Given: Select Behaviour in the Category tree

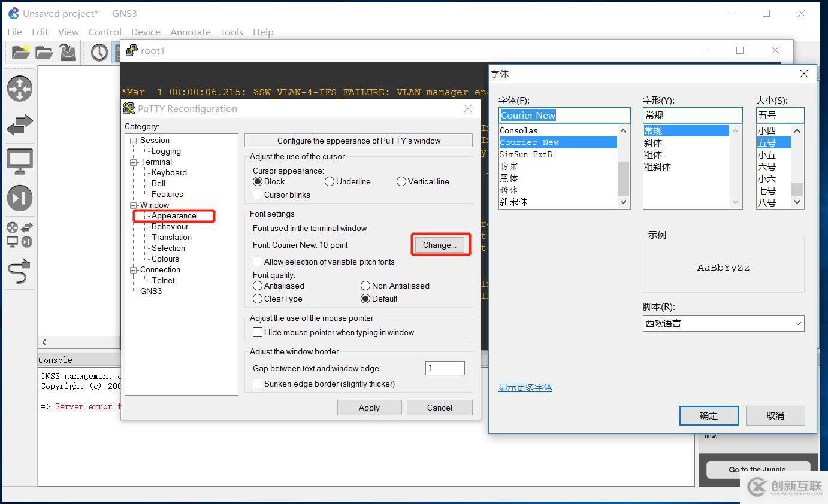Looking at the screenshot, I should click(170, 226).
